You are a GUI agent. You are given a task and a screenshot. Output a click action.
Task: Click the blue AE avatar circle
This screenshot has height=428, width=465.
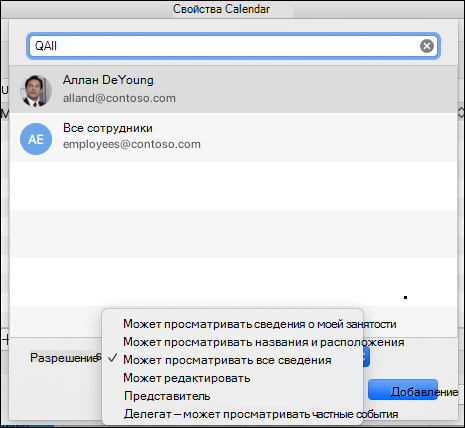[x=36, y=139]
